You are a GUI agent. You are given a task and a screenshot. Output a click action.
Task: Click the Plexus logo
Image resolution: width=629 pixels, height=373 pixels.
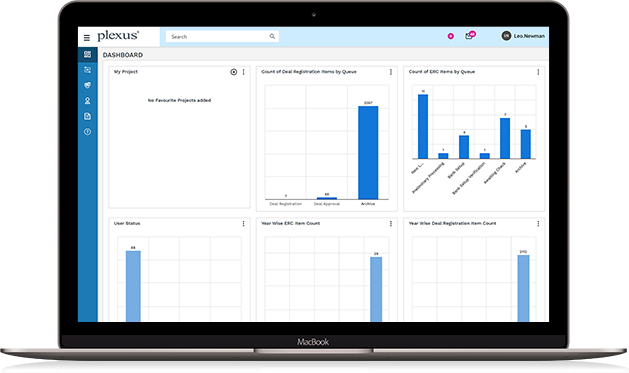118,36
